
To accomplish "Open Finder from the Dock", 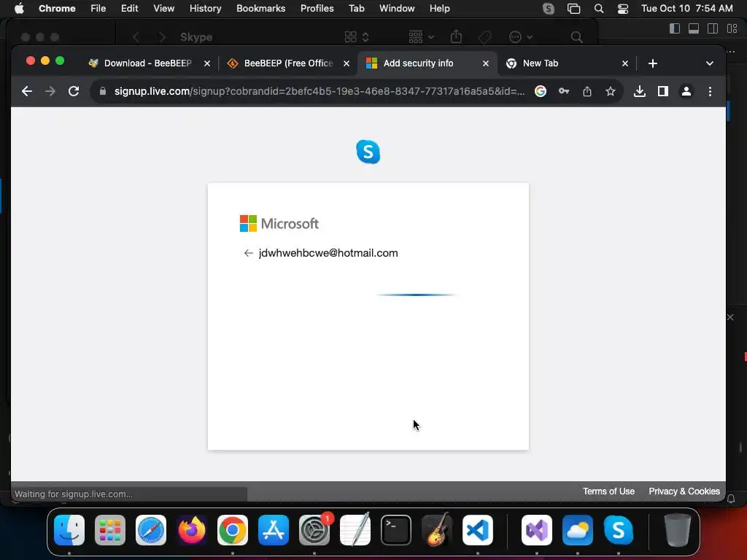I will (x=69, y=530).
